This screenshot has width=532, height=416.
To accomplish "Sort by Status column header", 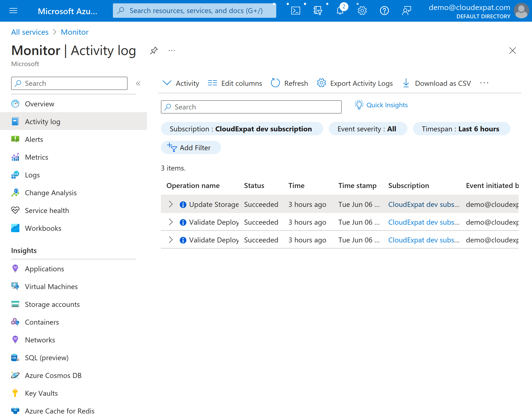I will tap(254, 186).
